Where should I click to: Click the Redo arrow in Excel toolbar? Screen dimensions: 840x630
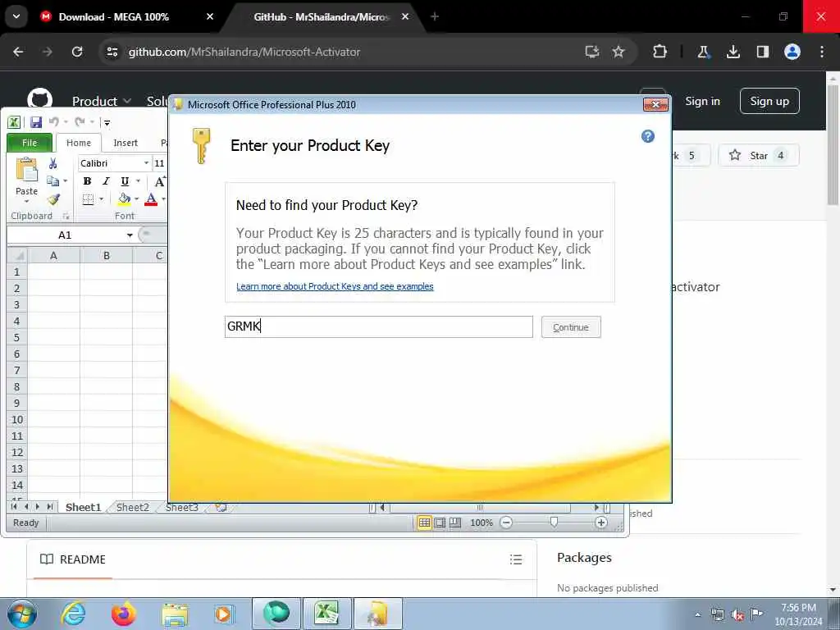(x=80, y=122)
